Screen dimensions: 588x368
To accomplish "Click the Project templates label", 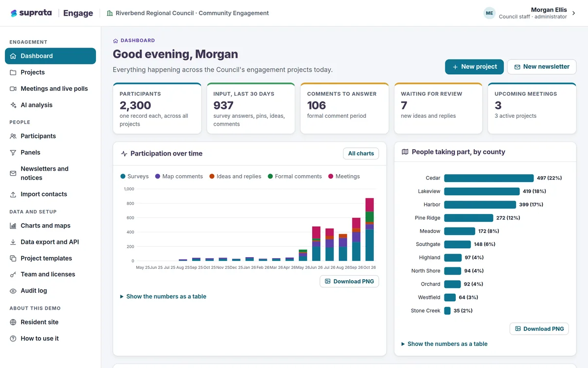I will pyautogui.click(x=46, y=258).
